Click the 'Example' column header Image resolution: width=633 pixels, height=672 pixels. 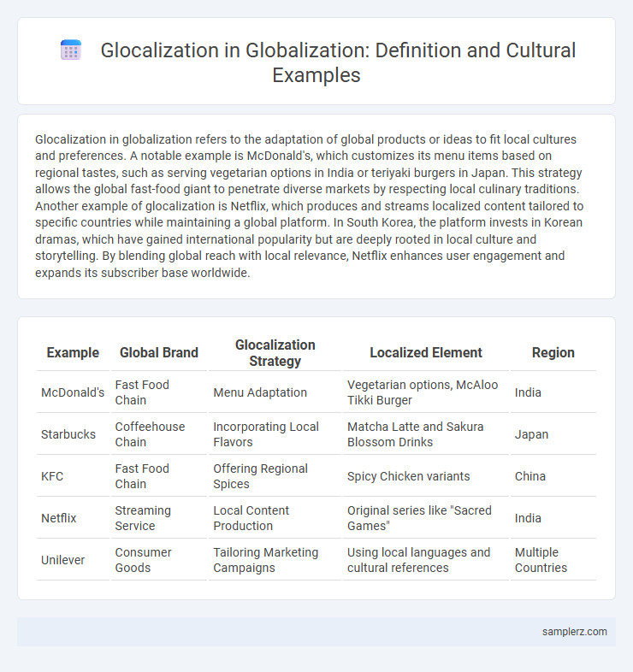pos(73,353)
